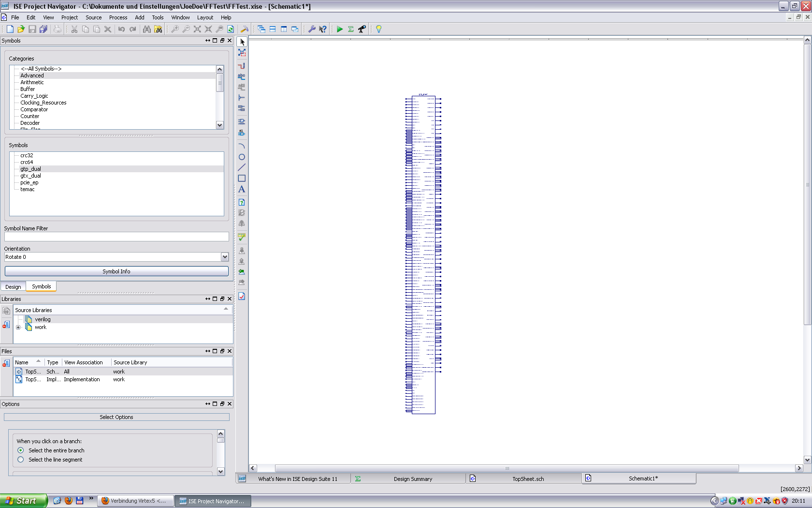Collapse the Source Libraries header arrow
This screenshot has height=508, width=812.
click(x=226, y=309)
